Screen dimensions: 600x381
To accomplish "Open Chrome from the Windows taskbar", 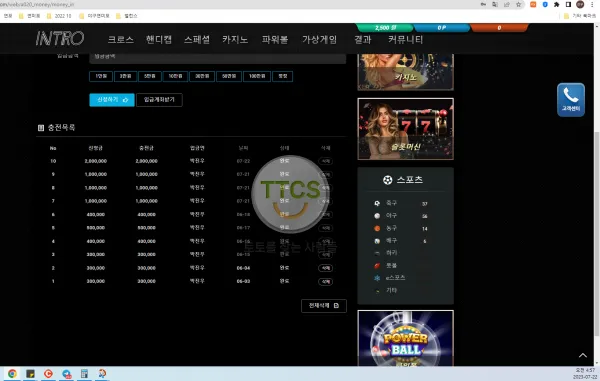I will [12, 373].
